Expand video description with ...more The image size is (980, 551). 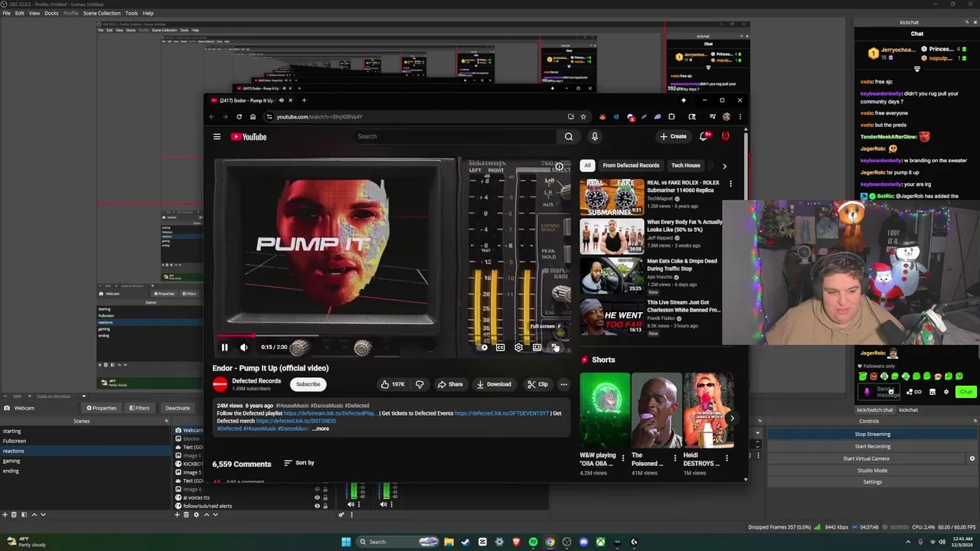click(x=321, y=429)
